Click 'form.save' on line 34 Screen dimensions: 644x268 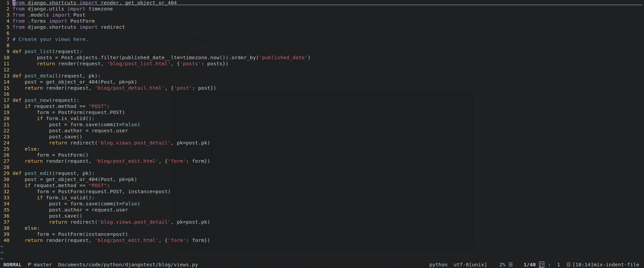click(84, 204)
